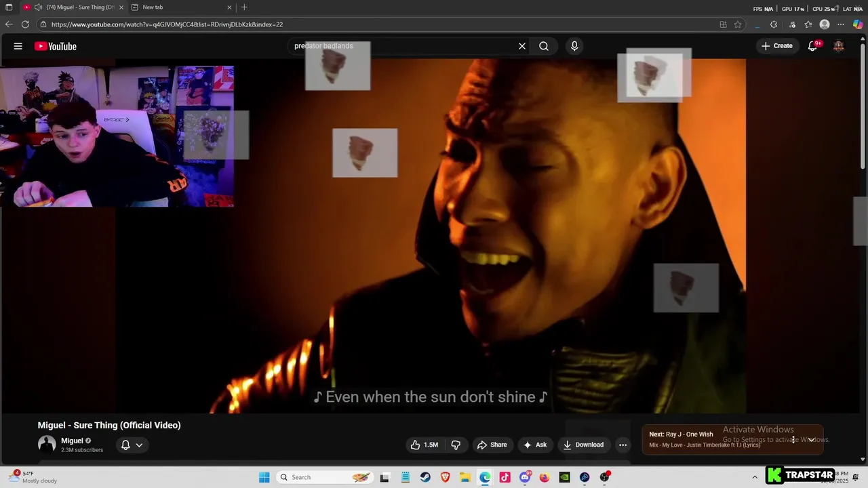Open the apps available address bar icon

[x=723, y=24]
